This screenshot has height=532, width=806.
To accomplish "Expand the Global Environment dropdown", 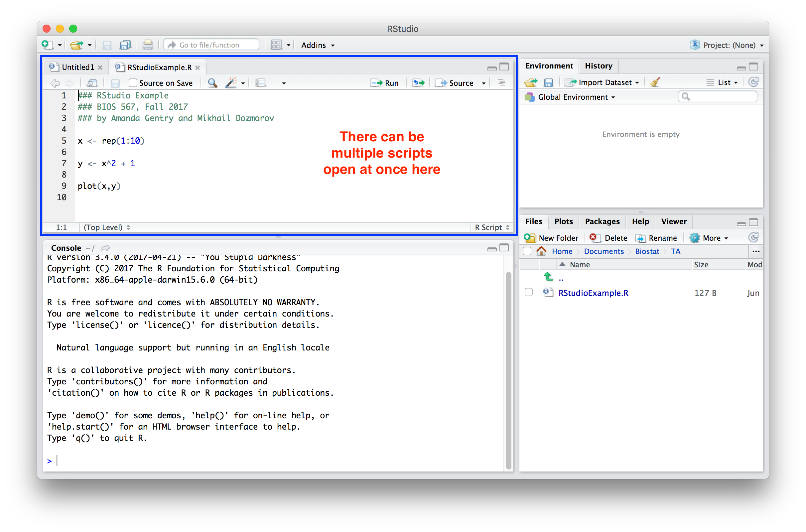I will pos(576,97).
